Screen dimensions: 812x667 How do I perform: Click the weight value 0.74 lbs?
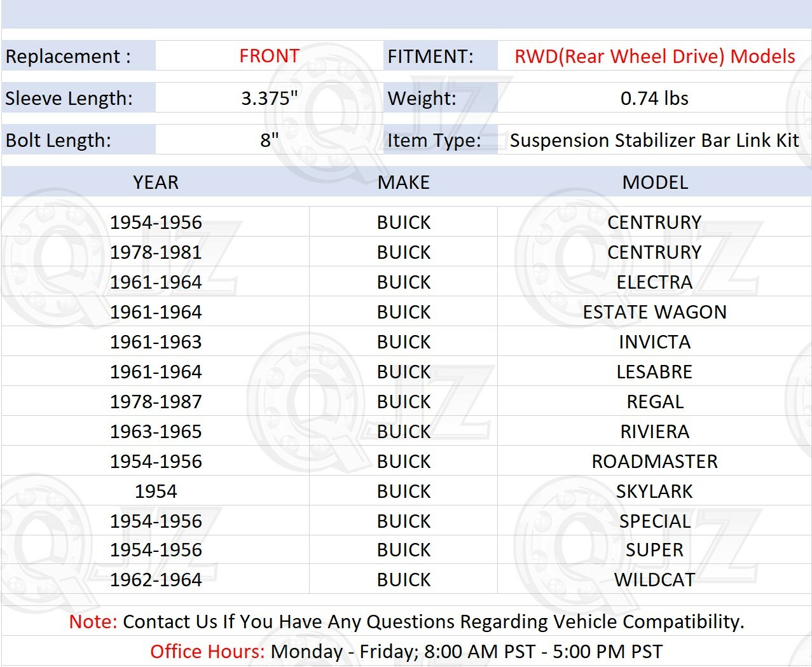coord(654,98)
